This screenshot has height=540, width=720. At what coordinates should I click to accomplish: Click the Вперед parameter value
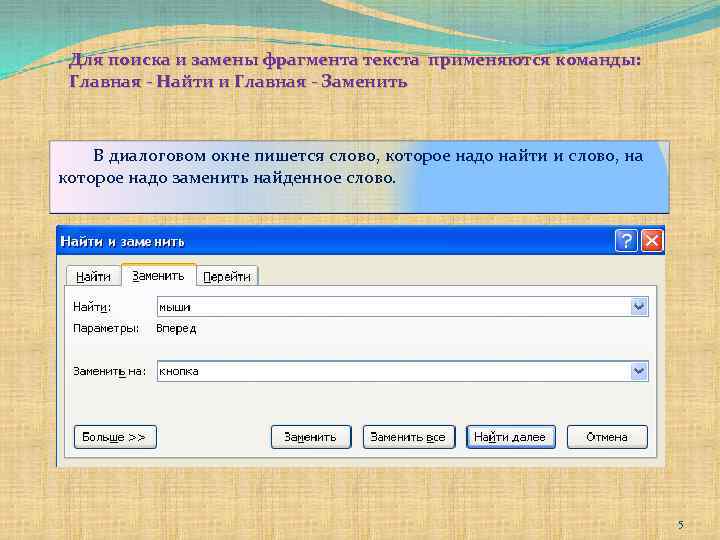point(176,329)
